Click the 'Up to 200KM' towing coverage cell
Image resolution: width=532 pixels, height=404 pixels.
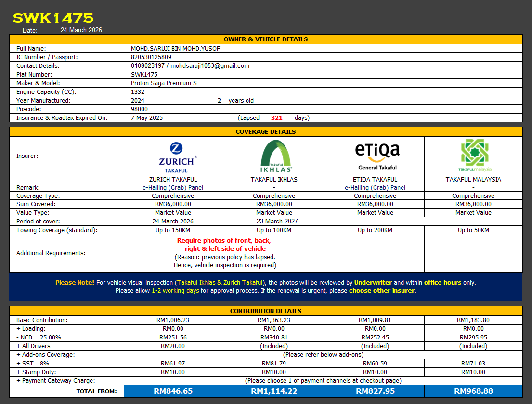click(375, 230)
